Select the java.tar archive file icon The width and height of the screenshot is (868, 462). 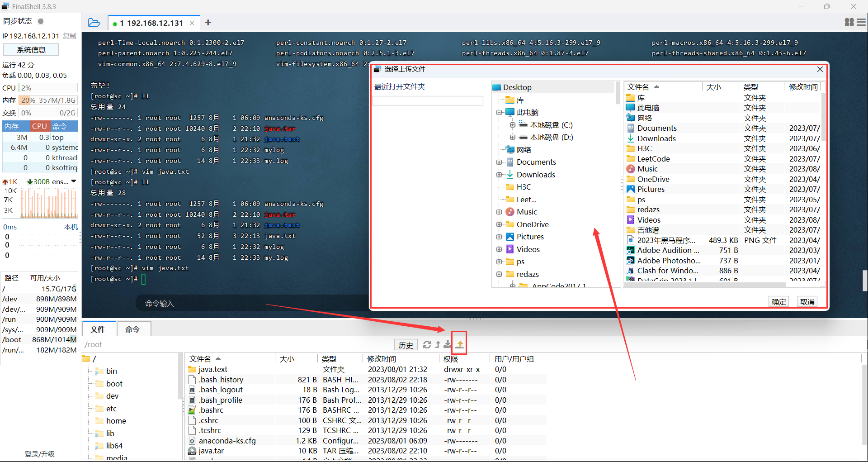[x=192, y=451]
